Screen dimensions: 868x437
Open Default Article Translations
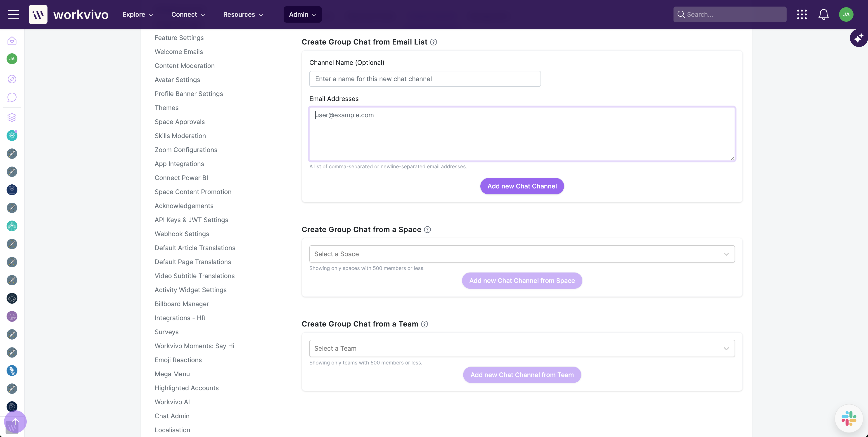click(195, 248)
